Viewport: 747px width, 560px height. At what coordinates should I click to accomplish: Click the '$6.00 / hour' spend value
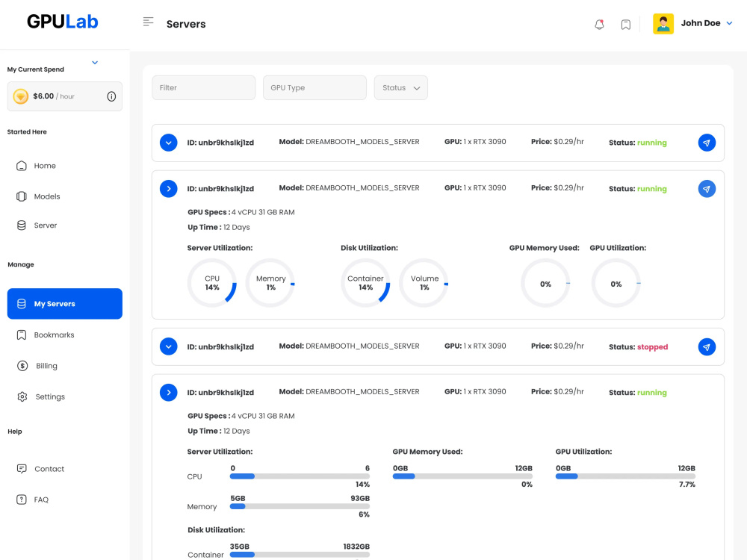click(53, 96)
